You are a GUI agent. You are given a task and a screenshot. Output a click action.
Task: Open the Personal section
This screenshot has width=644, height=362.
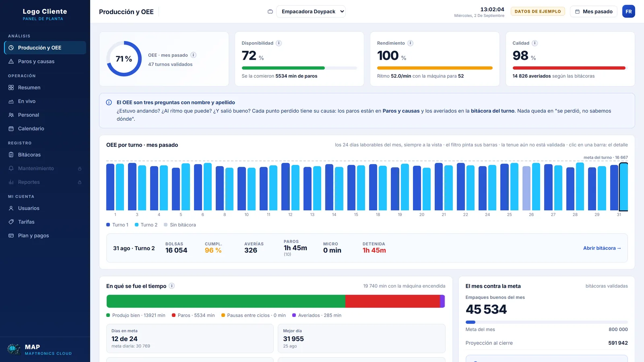pos(45,115)
